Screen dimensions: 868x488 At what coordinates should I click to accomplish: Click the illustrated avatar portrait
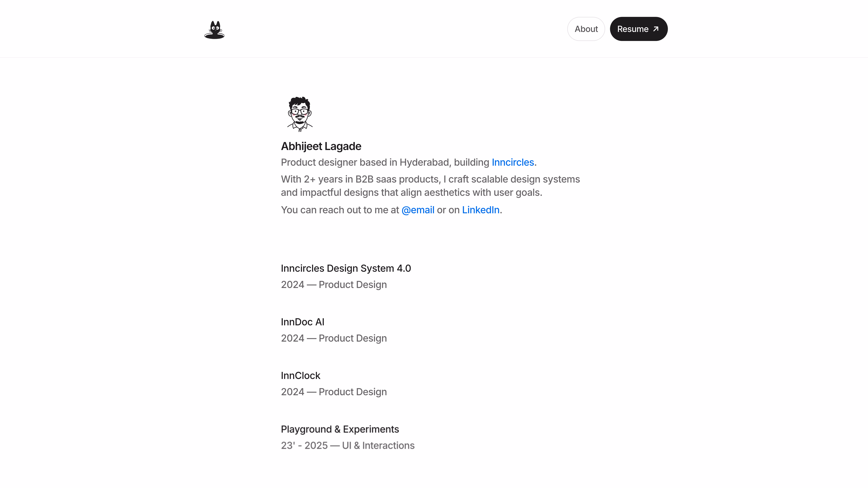click(300, 114)
